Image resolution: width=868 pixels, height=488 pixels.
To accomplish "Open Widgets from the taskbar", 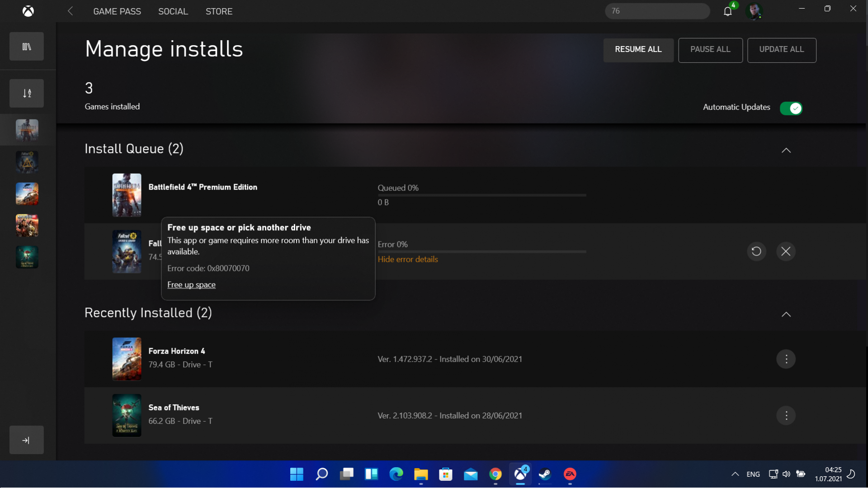I will click(372, 474).
